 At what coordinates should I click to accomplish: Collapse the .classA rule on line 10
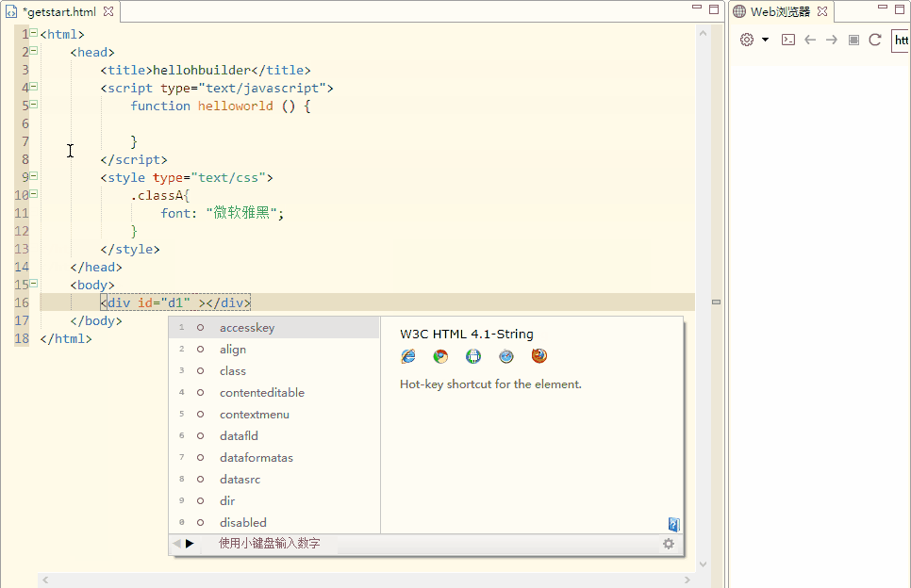click(x=34, y=194)
